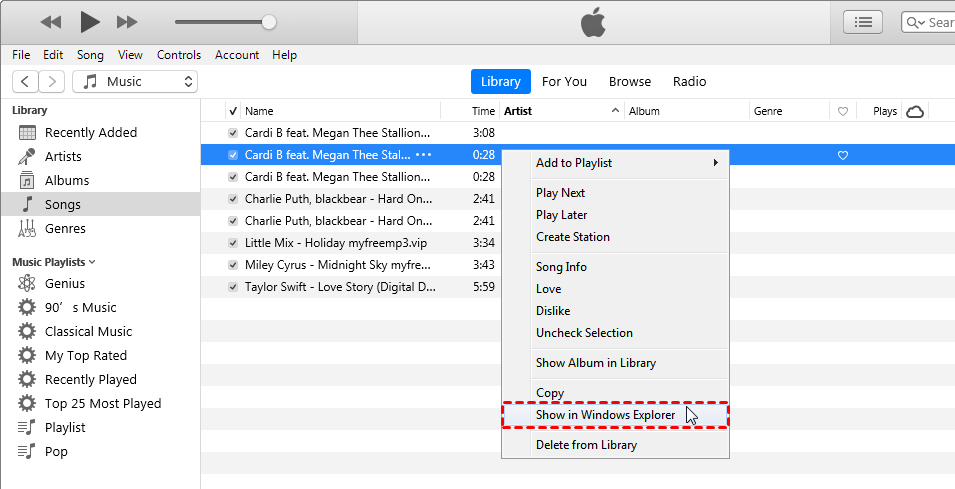Click the cloud status column icon
The width and height of the screenshot is (955, 489).
914,112
